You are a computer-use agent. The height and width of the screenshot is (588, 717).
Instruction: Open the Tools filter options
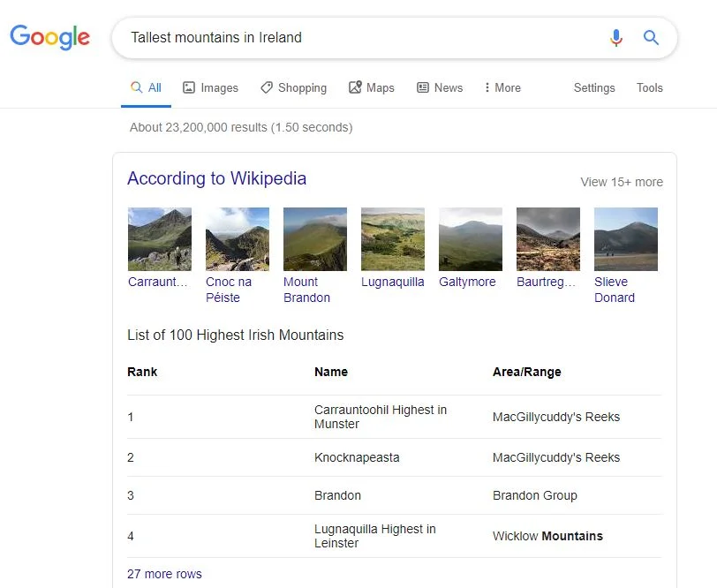click(650, 87)
